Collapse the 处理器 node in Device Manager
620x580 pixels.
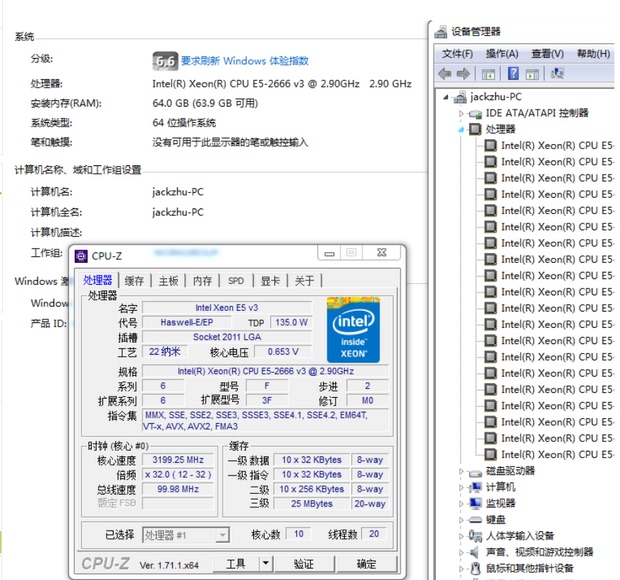[461, 130]
